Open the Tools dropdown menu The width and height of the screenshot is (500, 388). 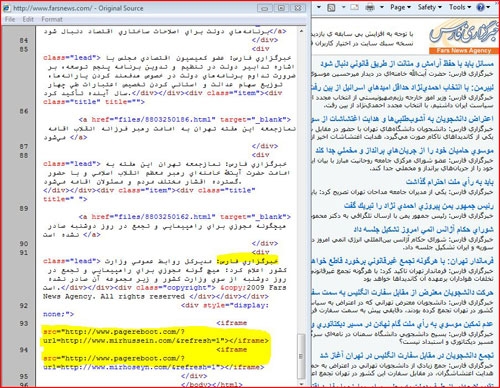(x=460, y=7)
